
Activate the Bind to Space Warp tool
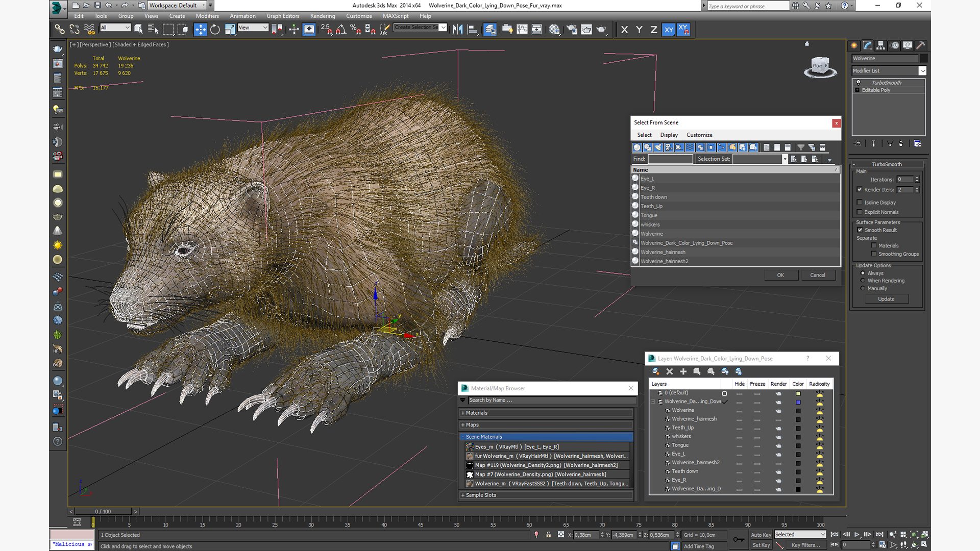pos(89,30)
